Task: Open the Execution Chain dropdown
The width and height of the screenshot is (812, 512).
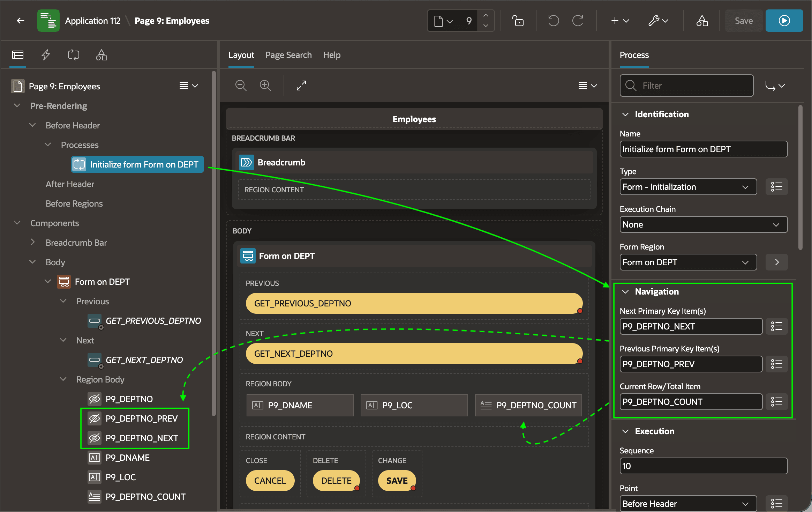Action: coord(704,224)
